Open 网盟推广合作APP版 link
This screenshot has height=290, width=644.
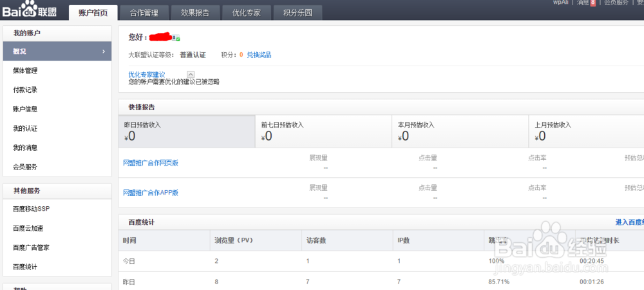tap(151, 193)
